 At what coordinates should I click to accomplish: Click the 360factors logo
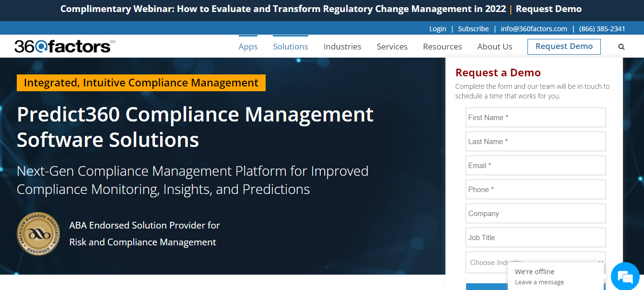tap(65, 46)
